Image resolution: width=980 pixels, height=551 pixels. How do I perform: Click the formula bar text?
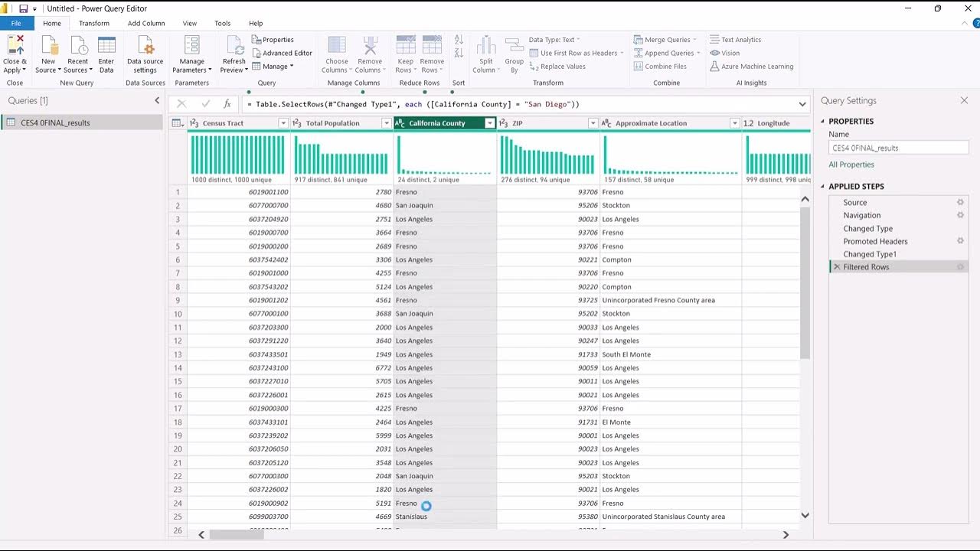pyautogui.click(x=413, y=104)
